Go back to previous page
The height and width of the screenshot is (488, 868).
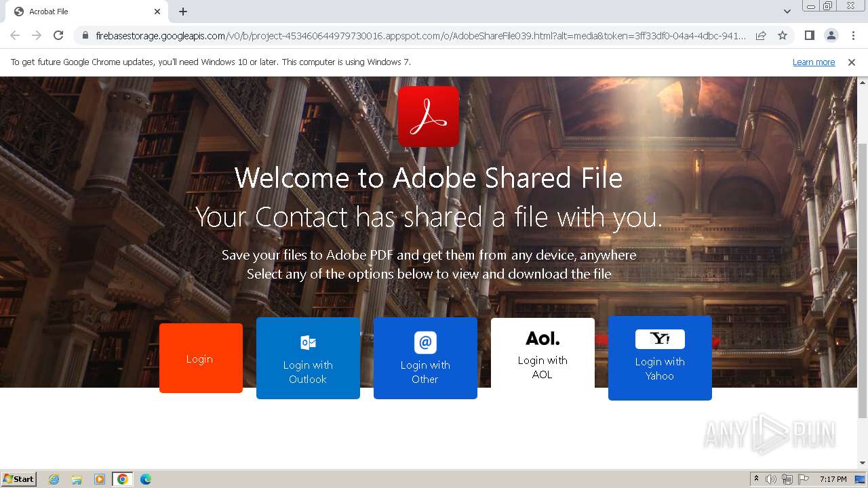(x=15, y=35)
